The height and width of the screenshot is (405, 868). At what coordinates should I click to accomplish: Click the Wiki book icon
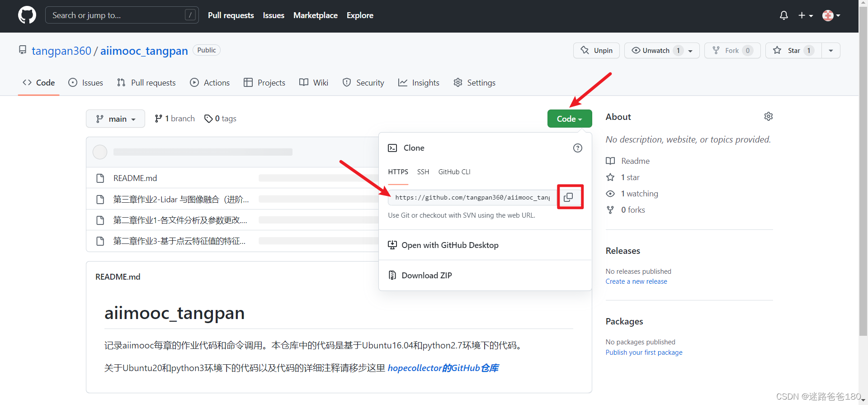point(304,82)
